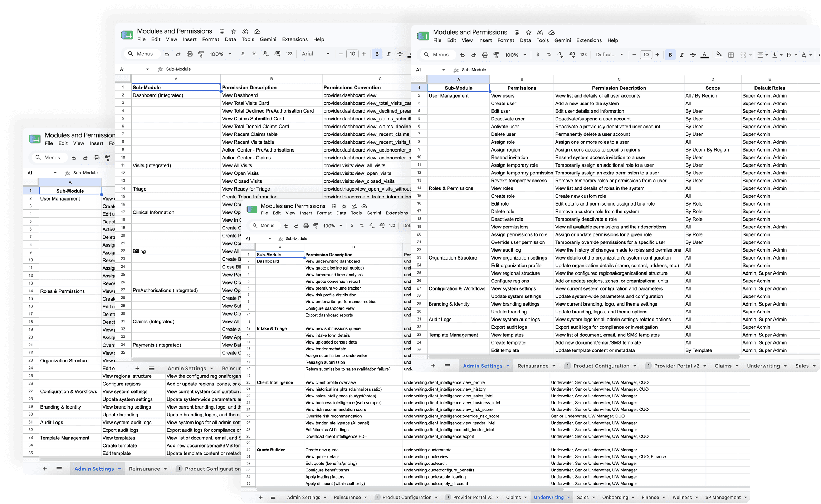This screenshot has height=504, width=821.
Task: Click horizontal scrollbar in the Scope-column window
Action: click(x=583, y=357)
